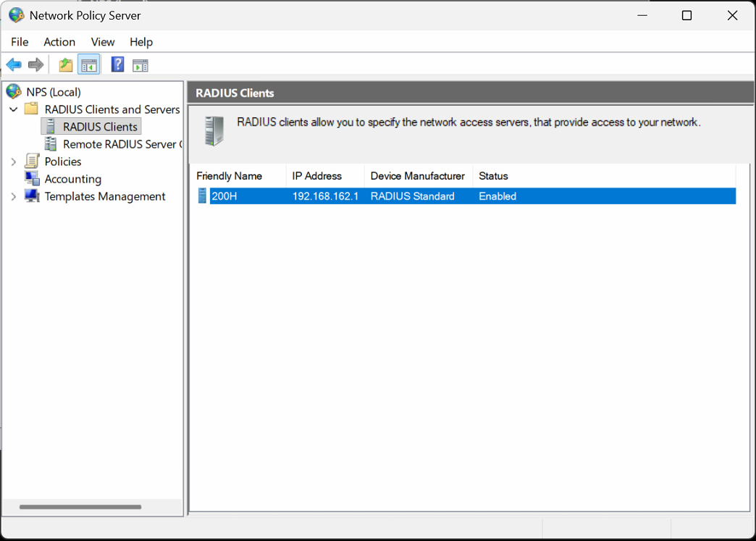Open the View menu
This screenshot has height=541, width=756.
tap(103, 42)
